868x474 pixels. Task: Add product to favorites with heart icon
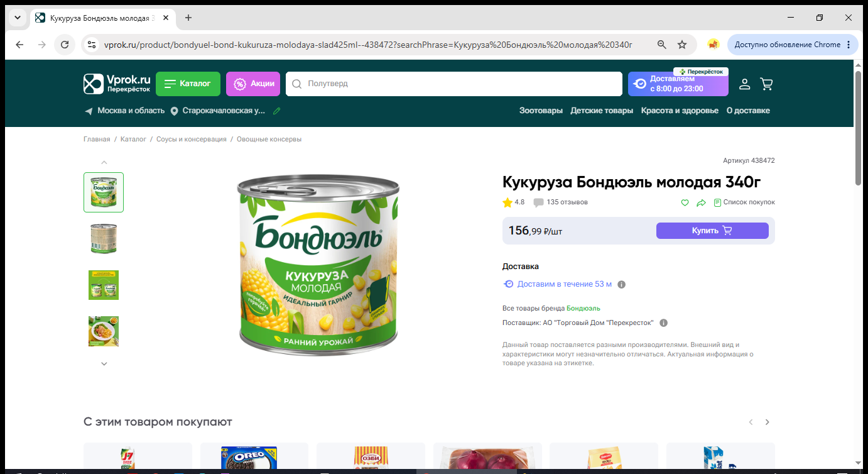tap(685, 202)
